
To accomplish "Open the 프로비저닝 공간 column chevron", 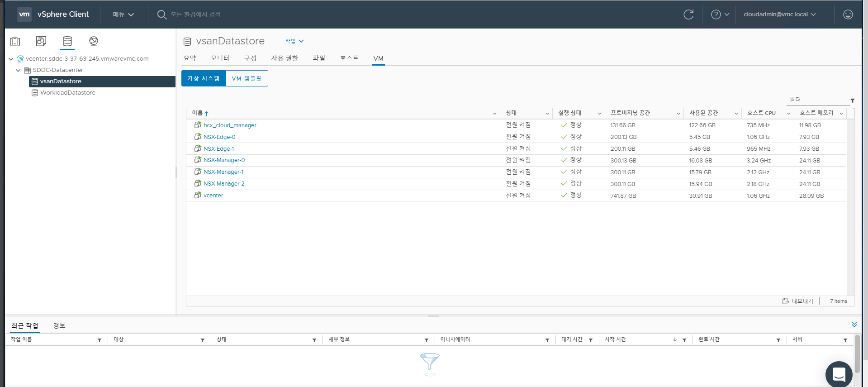I will click(x=678, y=114).
